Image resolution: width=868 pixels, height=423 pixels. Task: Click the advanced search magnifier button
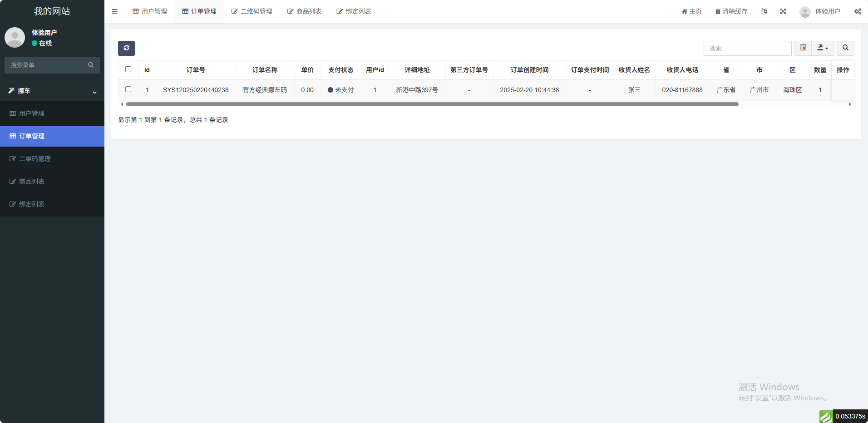tap(845, 48)
